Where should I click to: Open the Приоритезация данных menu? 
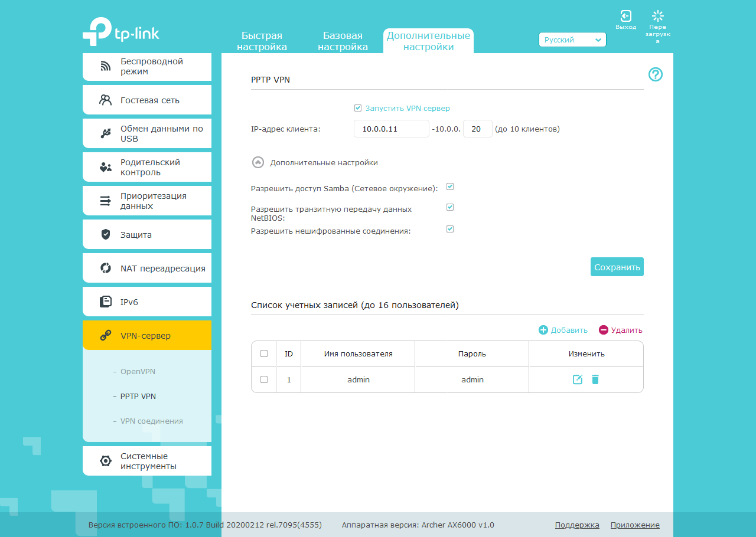pyautogui.click(x=147, y=201)
